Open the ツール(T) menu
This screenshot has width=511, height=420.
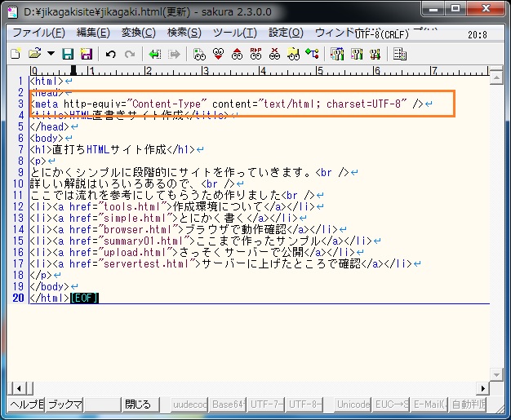(x=235, y=33)
